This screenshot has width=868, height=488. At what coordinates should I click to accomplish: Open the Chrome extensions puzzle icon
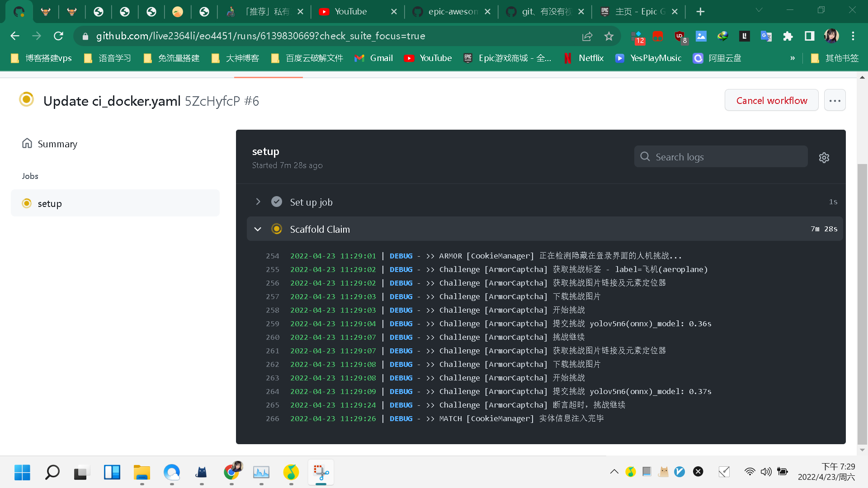click(x=788, y=36)
